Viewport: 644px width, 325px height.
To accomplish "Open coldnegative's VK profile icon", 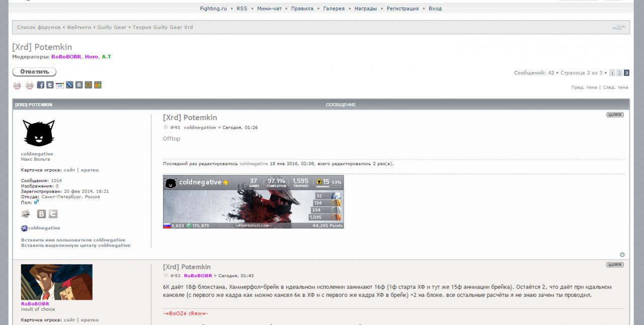I will (41, 214).
